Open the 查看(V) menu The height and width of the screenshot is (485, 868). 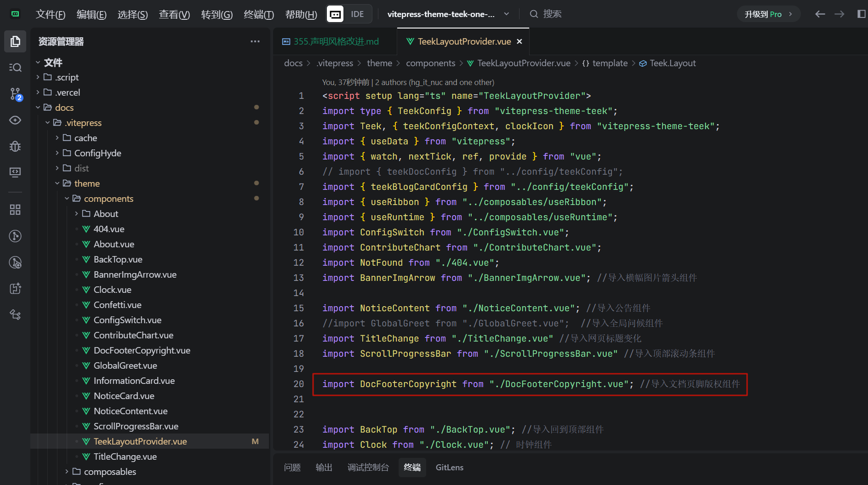[x=174, y=14]
